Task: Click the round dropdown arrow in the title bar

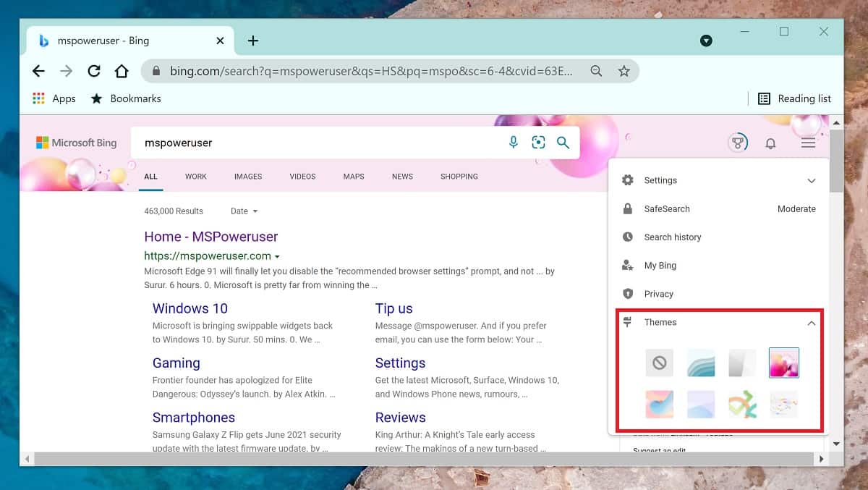Action: [707, 41]
